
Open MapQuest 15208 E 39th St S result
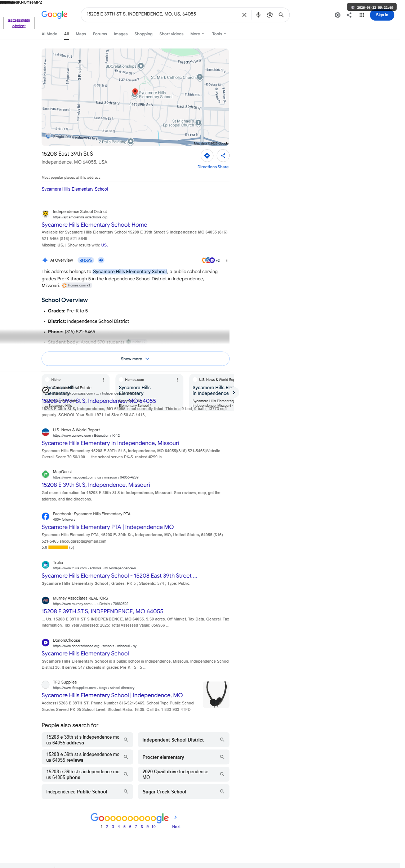click(x=96, y=485)
